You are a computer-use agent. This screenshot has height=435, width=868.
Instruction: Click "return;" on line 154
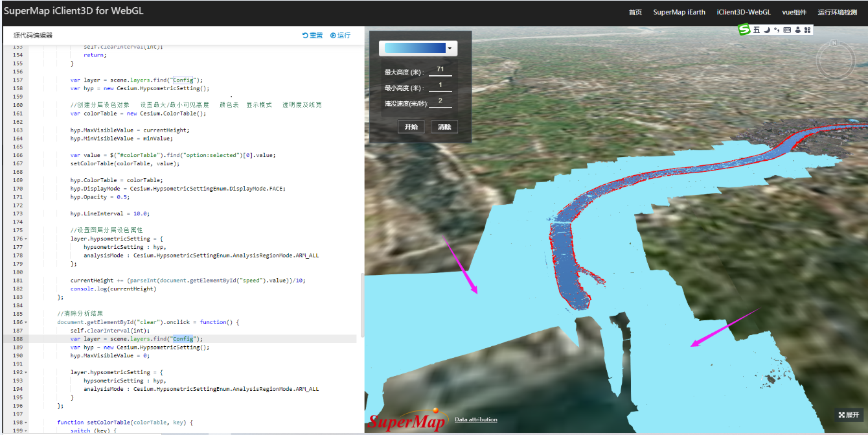click(95, 55)
